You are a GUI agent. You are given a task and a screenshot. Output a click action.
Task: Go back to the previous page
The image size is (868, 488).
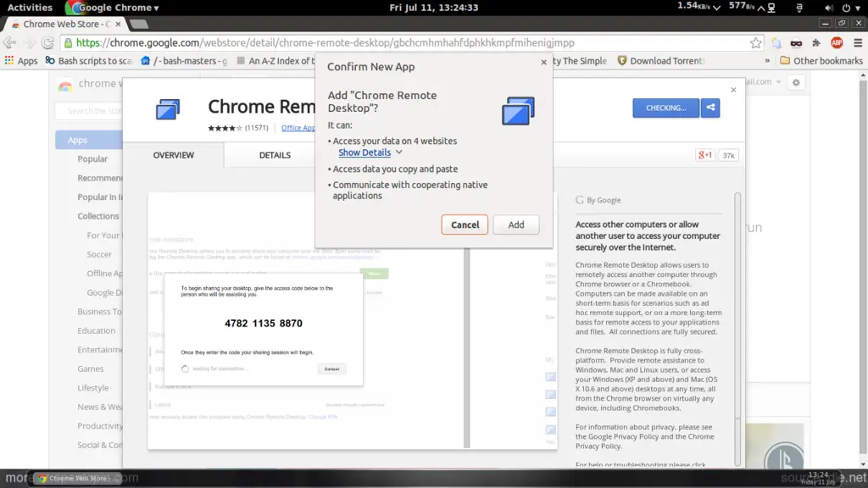9,42
